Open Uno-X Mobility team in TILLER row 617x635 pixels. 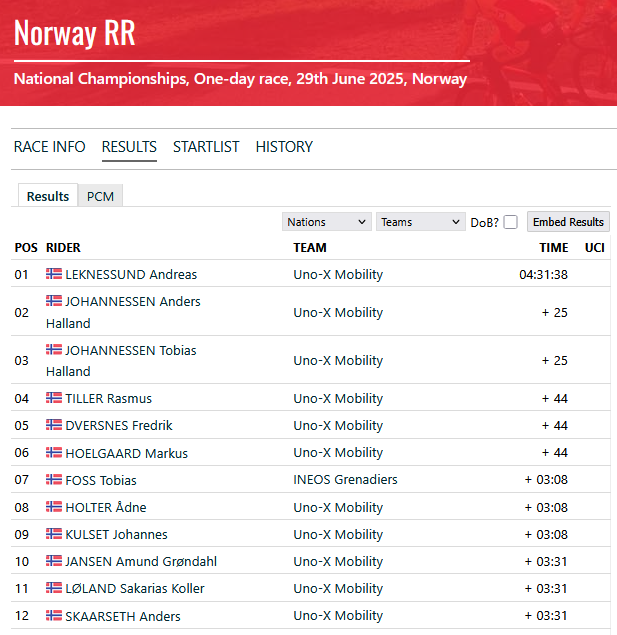(338, 398)
